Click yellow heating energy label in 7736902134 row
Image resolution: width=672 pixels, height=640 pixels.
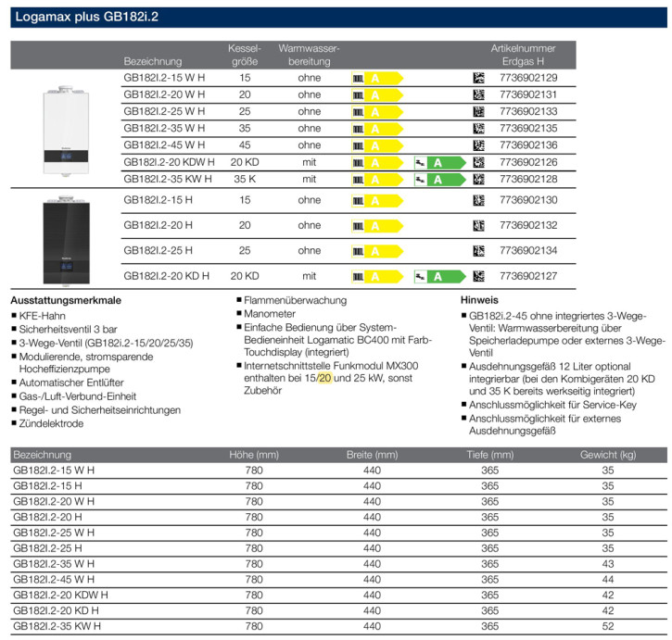point(377,251)
